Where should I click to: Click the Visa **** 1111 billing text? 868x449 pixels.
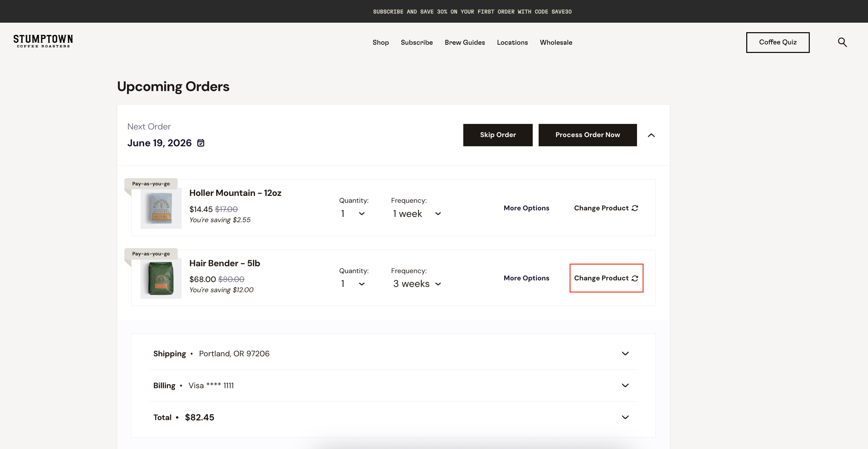211,386
